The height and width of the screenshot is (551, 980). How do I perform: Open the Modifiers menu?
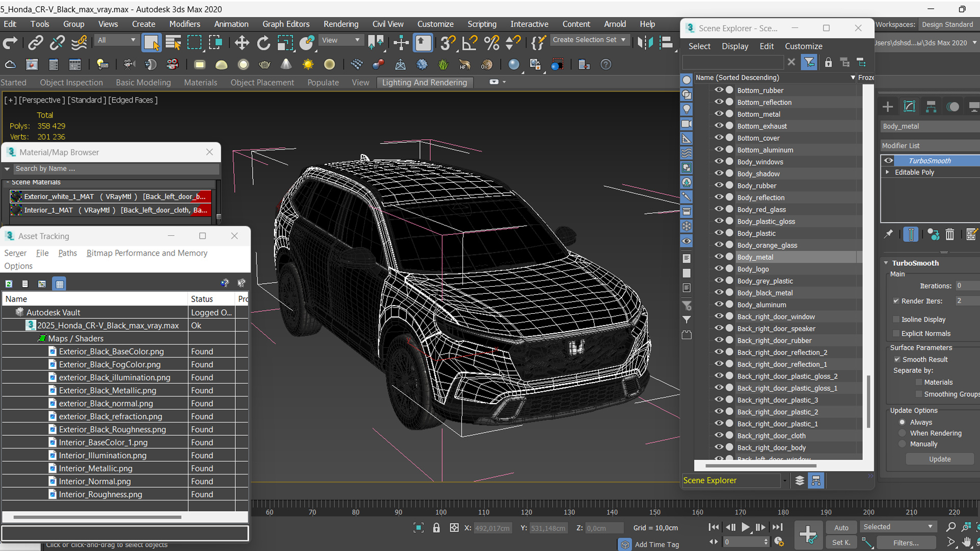184,24
